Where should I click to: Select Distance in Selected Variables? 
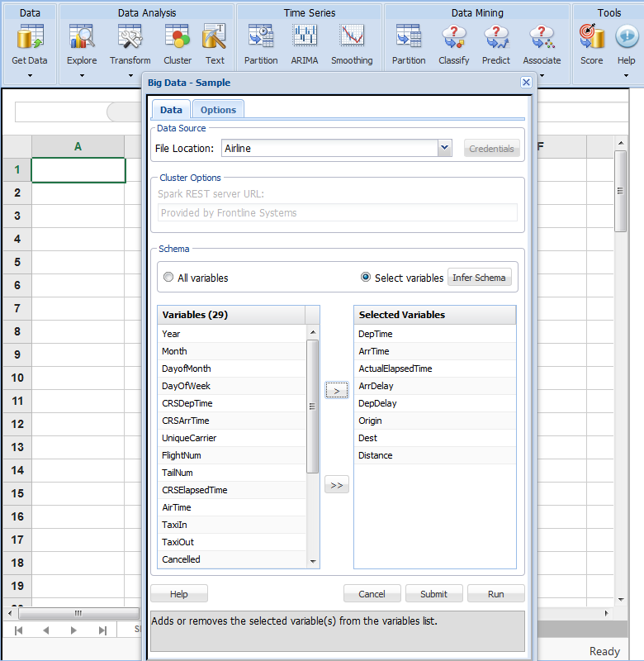pos(435,455)
